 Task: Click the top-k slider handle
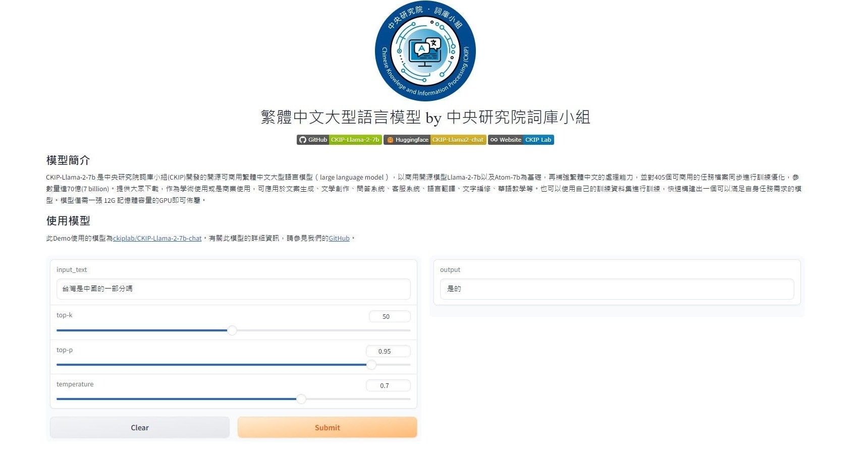point(232,330)
